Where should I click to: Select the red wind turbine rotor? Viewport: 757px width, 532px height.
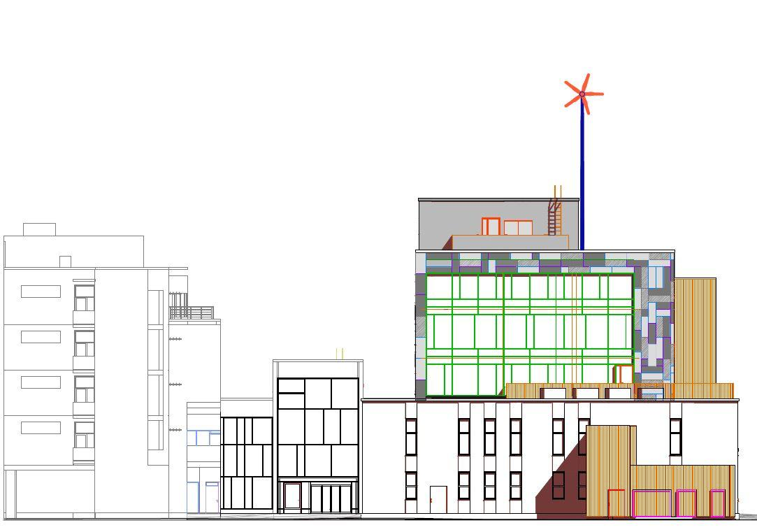click(583, 94)
